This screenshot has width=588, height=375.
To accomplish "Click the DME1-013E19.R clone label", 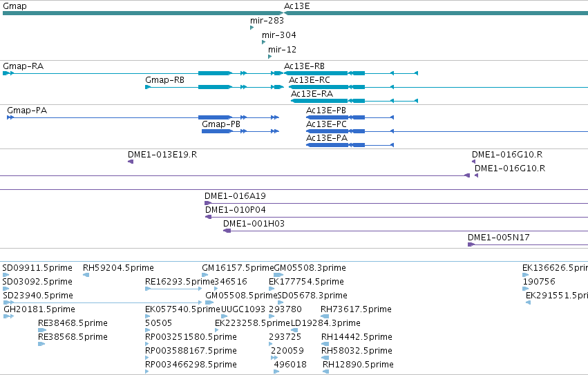I will coord(162,155).
